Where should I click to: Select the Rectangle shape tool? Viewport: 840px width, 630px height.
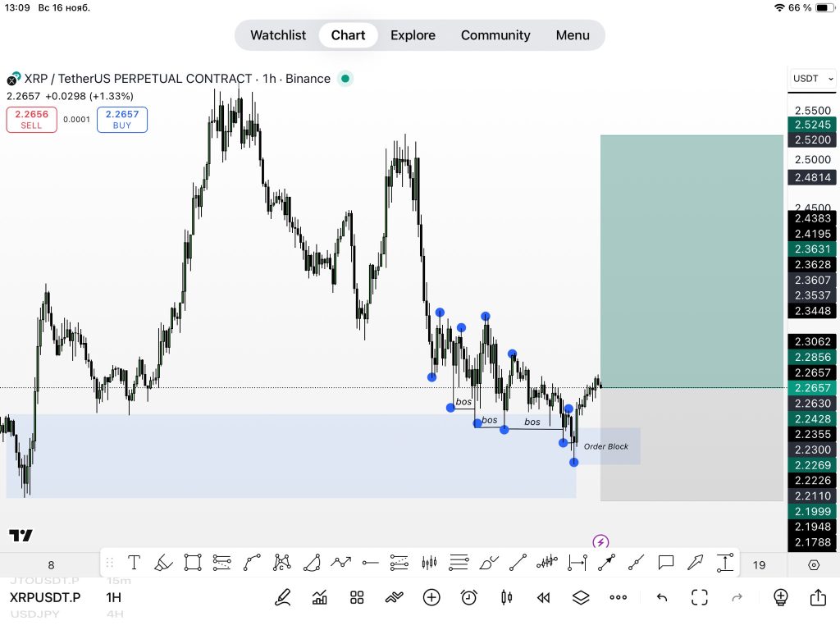pos(193,563)
